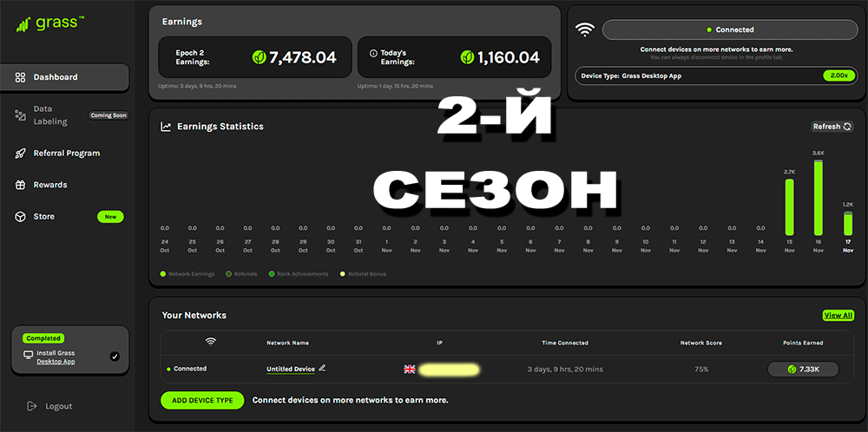Click the Earnings Statistics chart icon
The width and height of the screenshot is (868, 432).
click(x=166, y=127)
